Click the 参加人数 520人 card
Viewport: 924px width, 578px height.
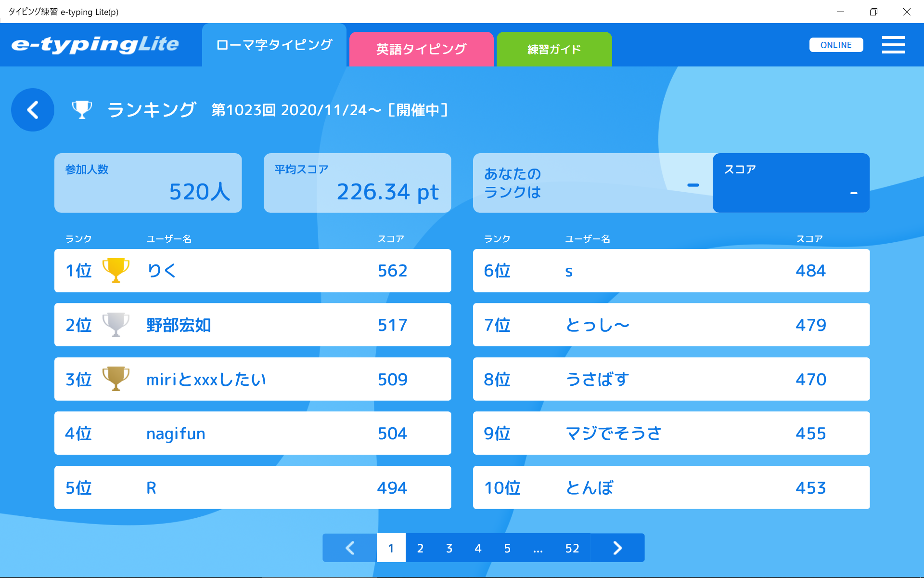[148, 183]
